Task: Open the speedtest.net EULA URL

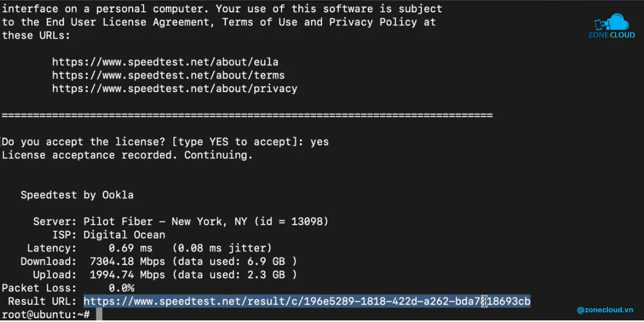Action: coord(165,62)
